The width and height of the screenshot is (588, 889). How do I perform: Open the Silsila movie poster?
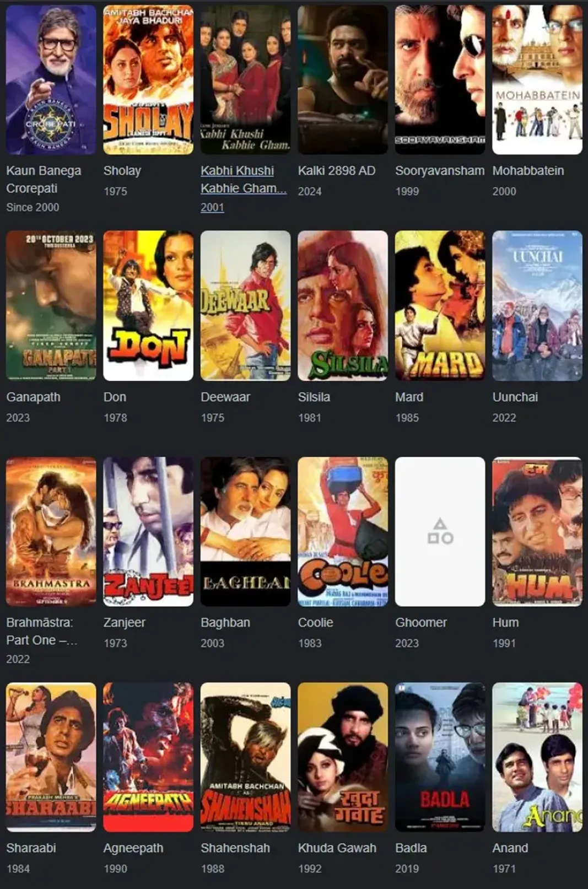click(x=343, y=306)
